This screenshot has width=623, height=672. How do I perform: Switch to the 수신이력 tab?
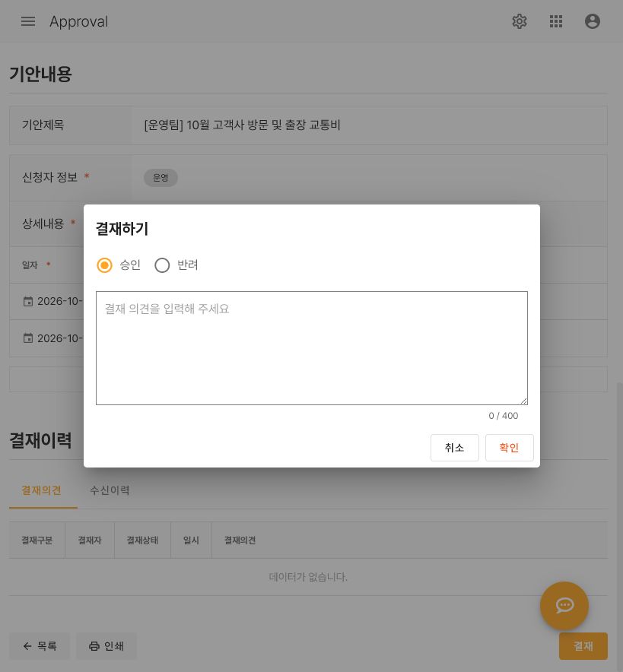click(110, 490)
